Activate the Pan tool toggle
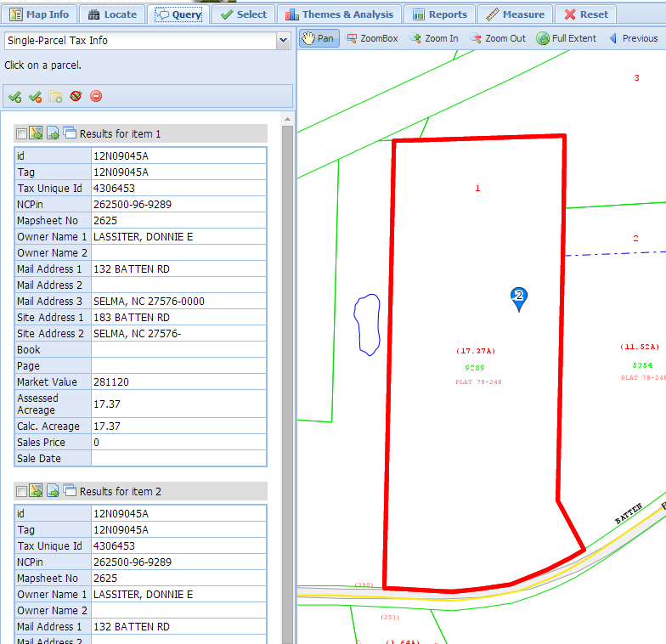 pyautogui.click(x=318, y=38)
